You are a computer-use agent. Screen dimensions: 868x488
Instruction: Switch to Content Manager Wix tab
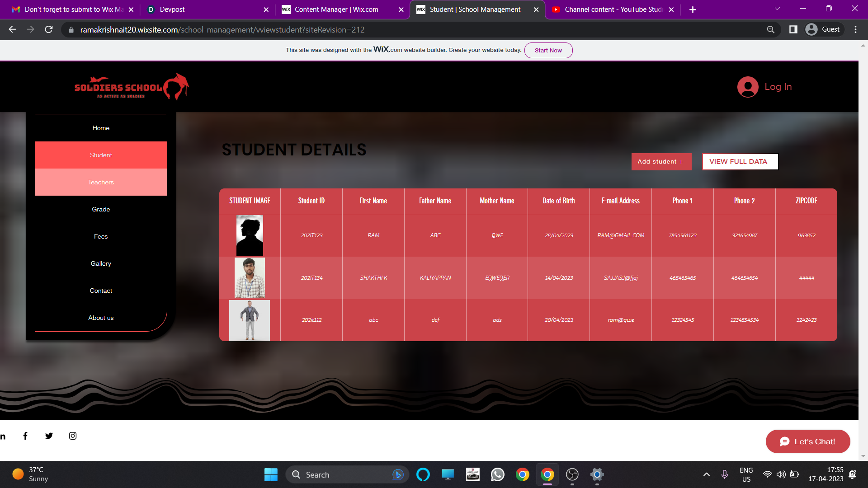coord(336,9)
